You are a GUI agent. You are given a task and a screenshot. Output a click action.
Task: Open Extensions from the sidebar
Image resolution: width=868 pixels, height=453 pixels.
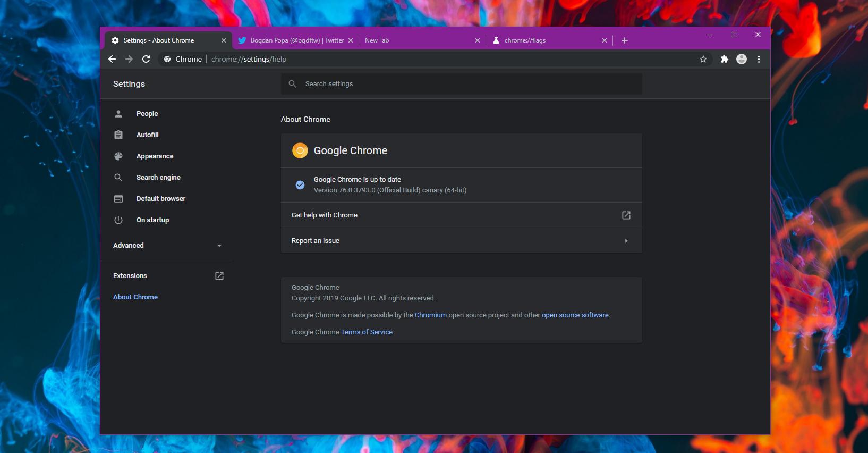click(x=167, y=276)
